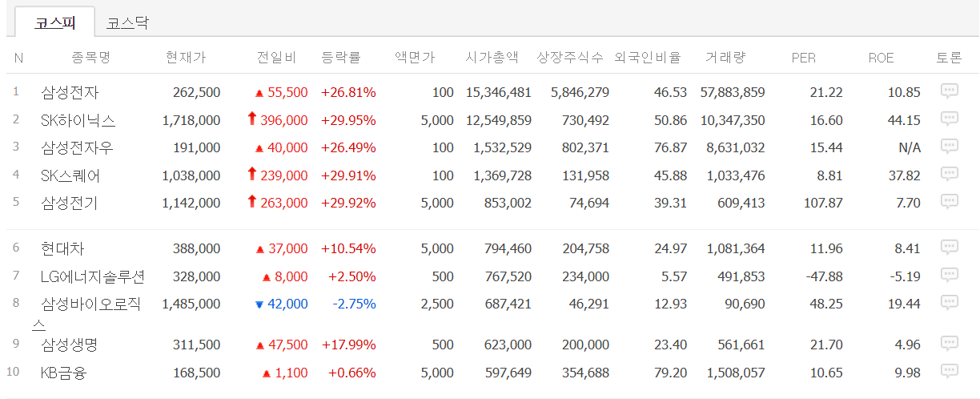Select 현대차 day change 37,000
This screenshot has width=980, height=399.
(288, 248)
